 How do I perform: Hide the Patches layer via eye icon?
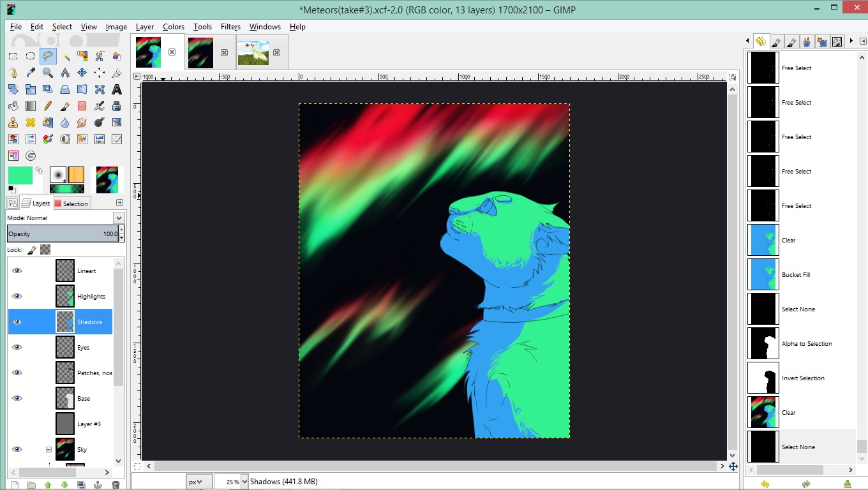tap(17, 373)
